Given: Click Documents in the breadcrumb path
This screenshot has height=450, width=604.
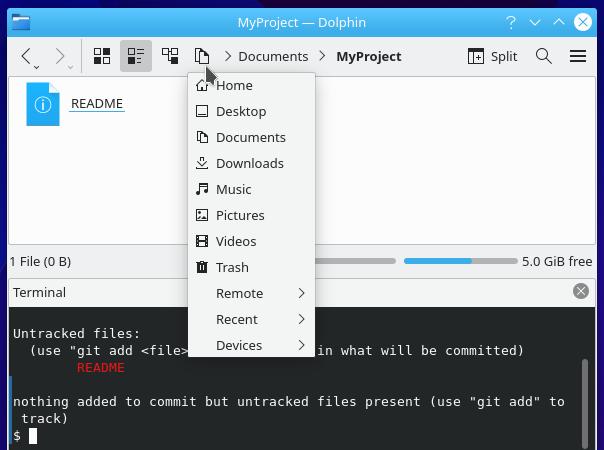Looking at the screenshot, I should (273, 57).
